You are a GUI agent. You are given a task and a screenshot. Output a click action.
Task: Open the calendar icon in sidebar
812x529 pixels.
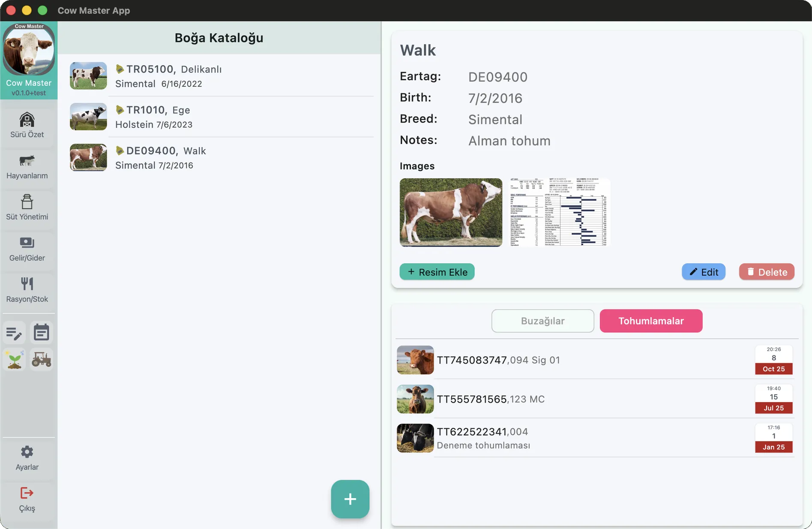click(42, 333)
